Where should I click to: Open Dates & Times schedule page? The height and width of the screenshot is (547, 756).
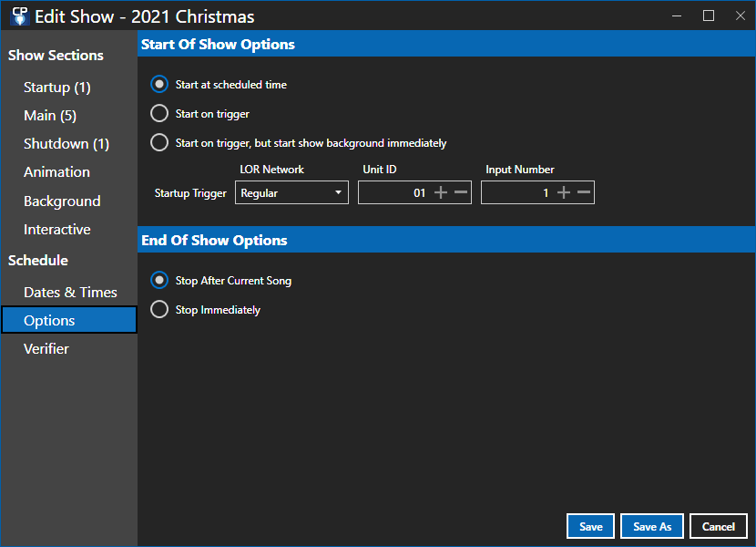coord(69,292)
